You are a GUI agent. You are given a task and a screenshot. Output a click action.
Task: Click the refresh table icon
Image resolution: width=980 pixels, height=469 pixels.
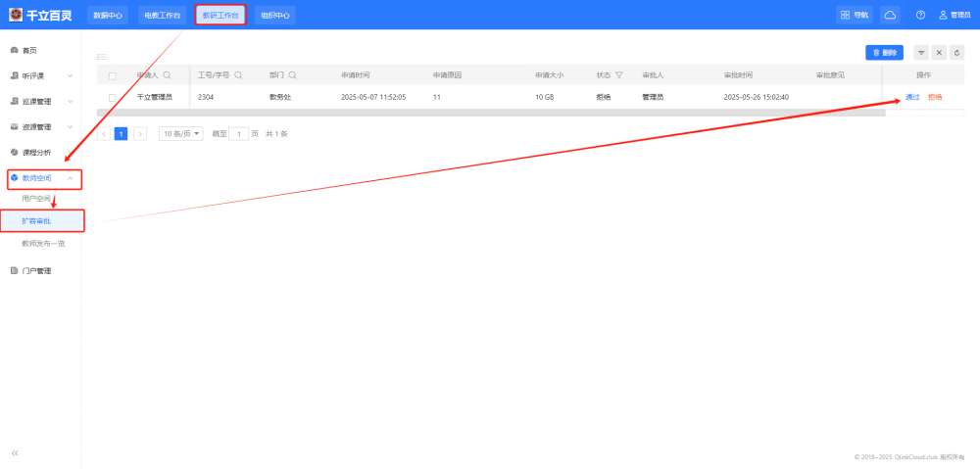pos(956,53)
